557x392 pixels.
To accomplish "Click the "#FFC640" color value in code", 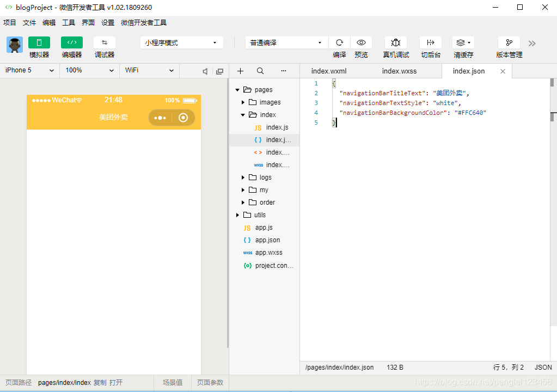I will click(470, 113).
